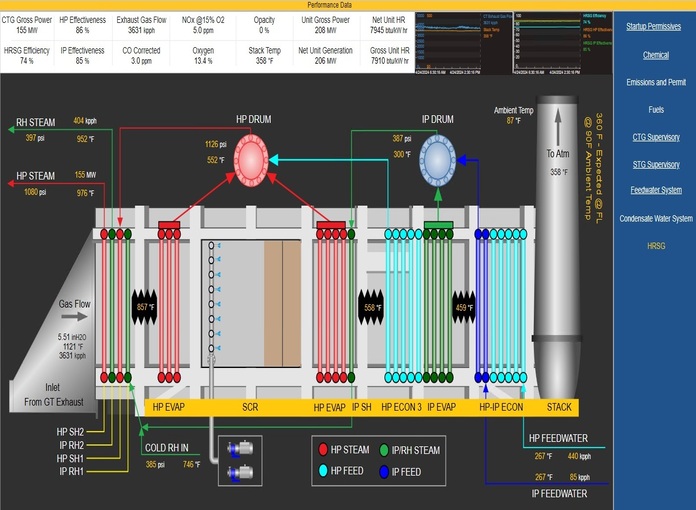This screenshot has height=510, width=696.
Task: Open CTG Supervisory screen
Action: (656, 137)
